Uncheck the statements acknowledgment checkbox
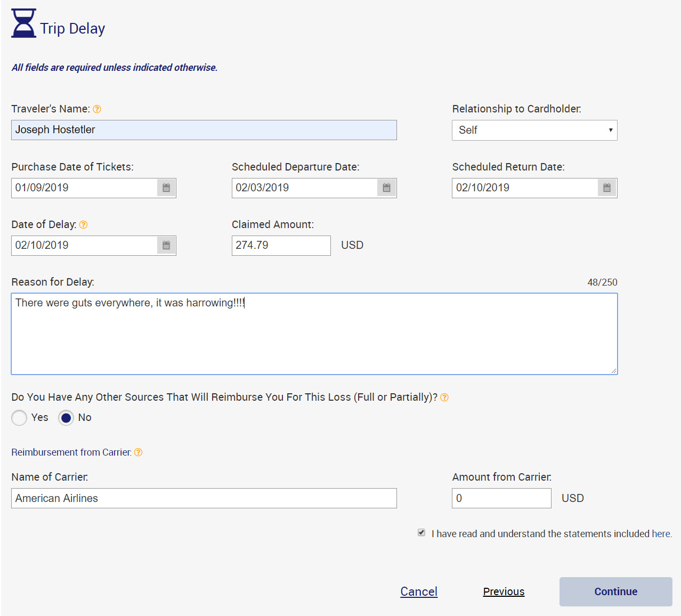681x616 pixels. 421,532
